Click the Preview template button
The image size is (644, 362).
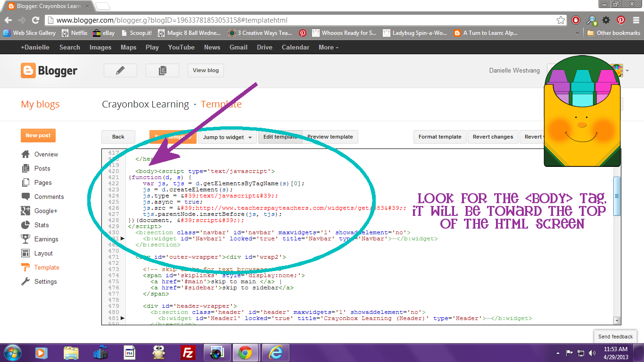(330, 137)
